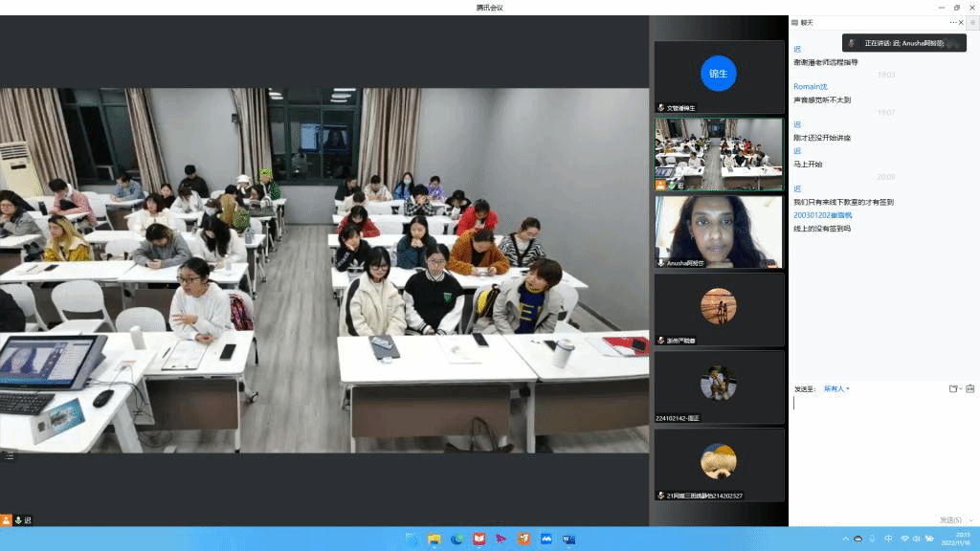Open the chat panel more options (three dots)

pyautogui.click(x=953, y=22)
